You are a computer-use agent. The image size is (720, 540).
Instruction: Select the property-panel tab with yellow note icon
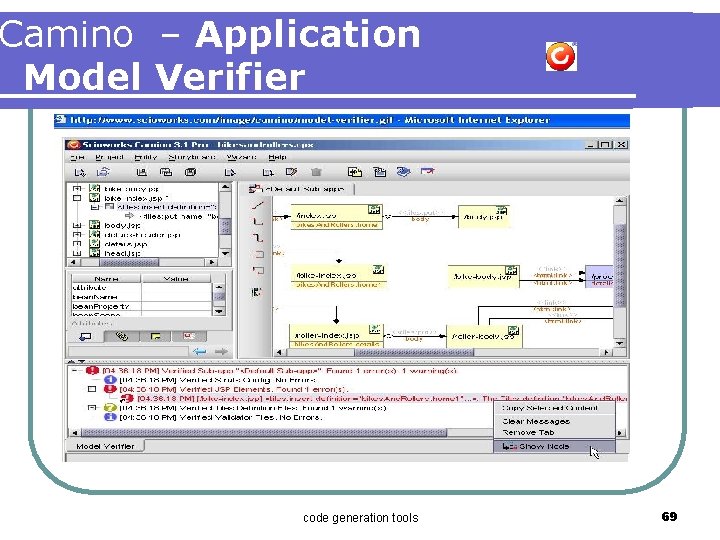coord(155,337)
